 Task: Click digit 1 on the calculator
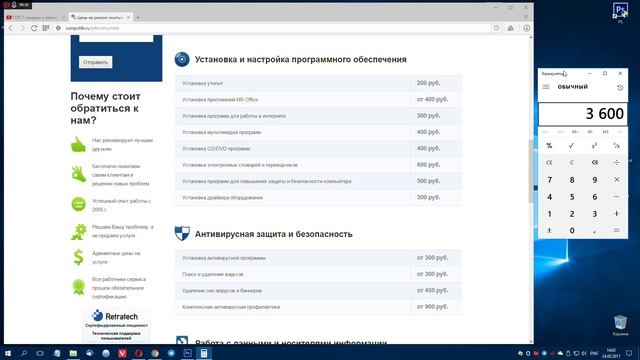pyautogui.click(x=549, y=214)
